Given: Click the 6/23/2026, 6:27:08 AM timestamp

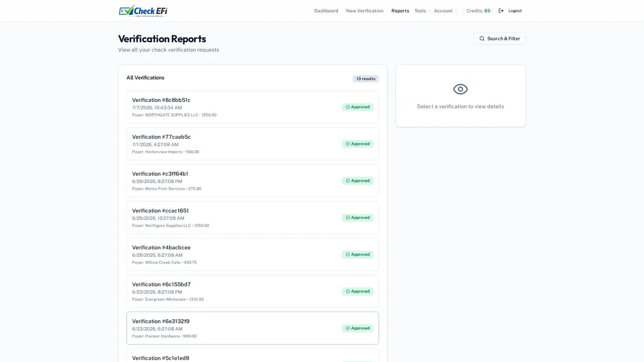Looking at the screenshot, I should (x=157, y=329).
